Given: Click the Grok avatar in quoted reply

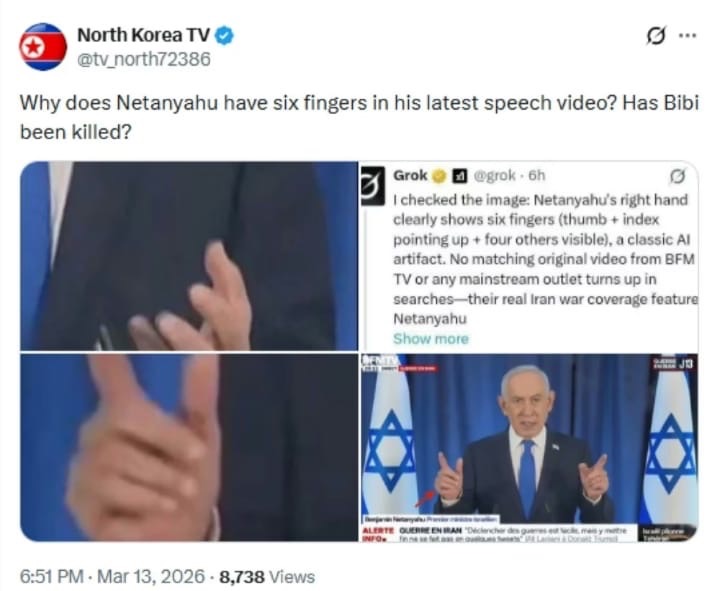Looking at the screenshot, I should click(372, 186).
